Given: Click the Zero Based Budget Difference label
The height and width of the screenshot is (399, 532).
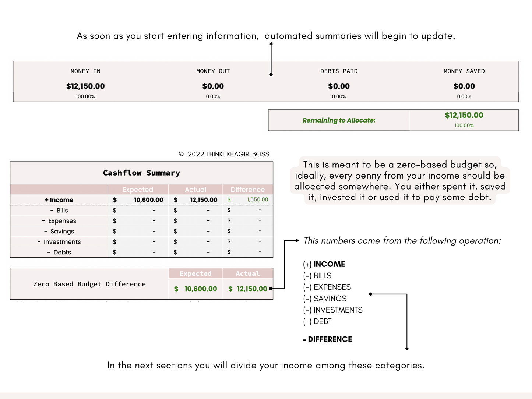Looking at the screenshot, I should point(89,284).
